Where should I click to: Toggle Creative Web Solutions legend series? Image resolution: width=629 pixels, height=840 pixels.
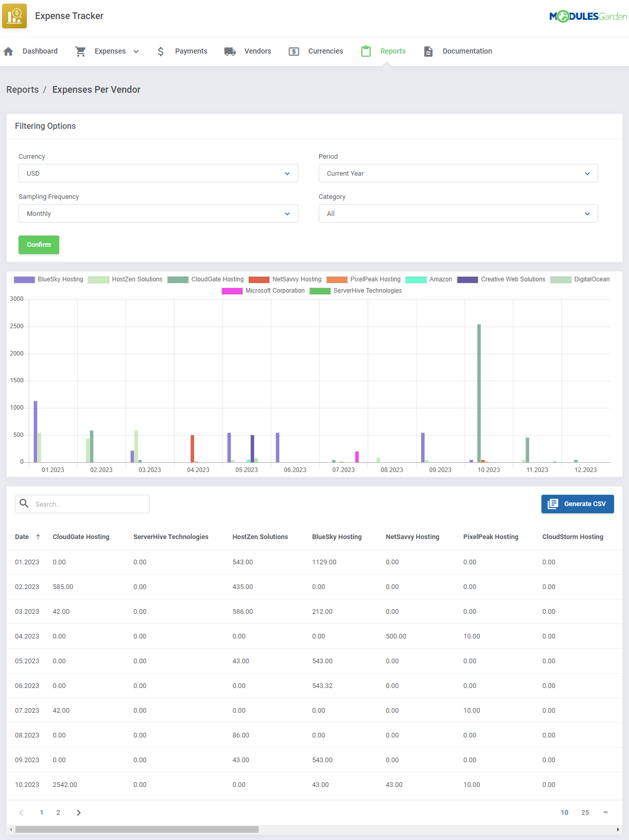[501, 279]
